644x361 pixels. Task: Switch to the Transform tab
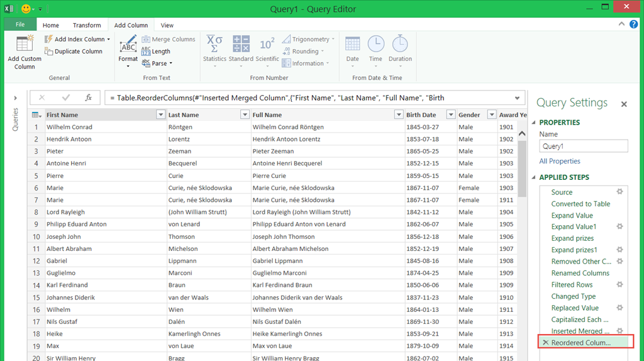[87, 25]
